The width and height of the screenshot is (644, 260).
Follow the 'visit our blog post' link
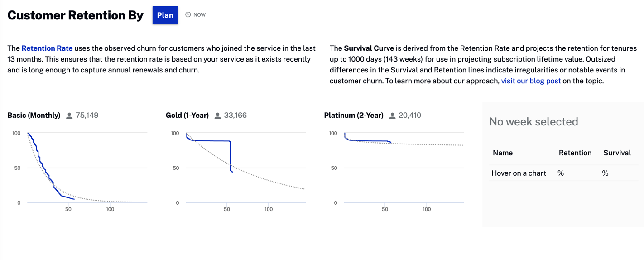click(x=531, y=81)
